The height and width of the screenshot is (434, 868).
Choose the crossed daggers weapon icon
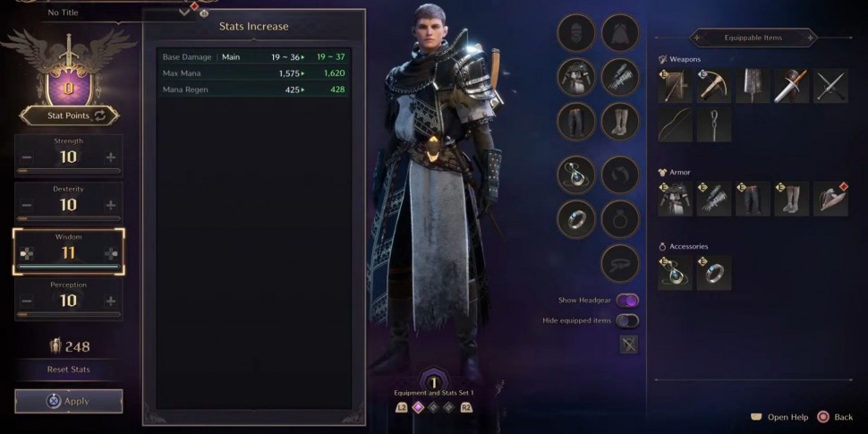830,86
